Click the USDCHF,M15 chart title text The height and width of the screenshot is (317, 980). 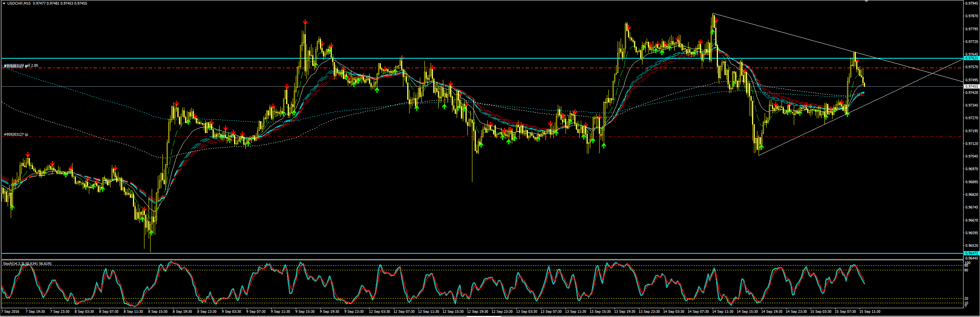(20, 3)
